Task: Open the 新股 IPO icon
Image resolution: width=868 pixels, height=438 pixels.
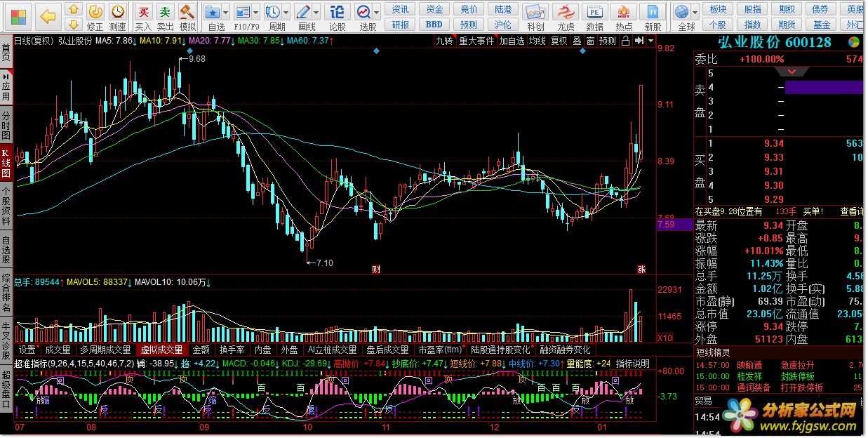Action: (x=653, y=16)
